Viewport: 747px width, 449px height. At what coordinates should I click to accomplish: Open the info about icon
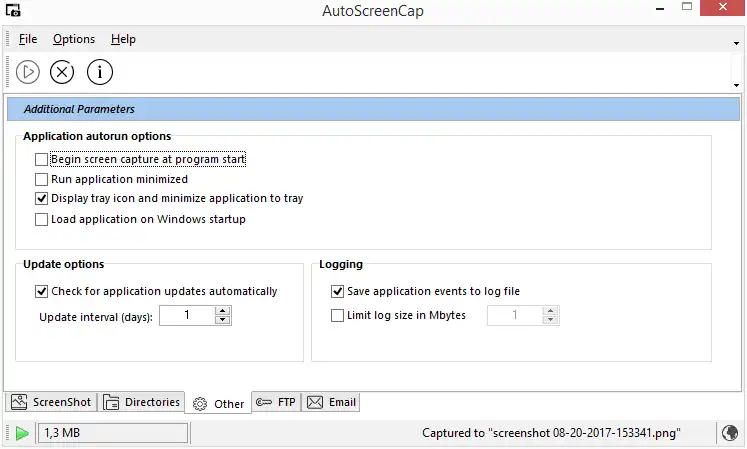click(99, 72)
